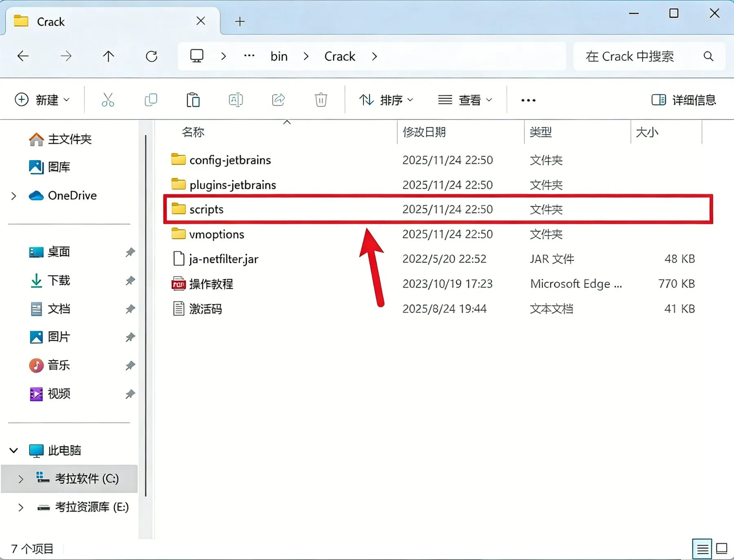Select the 激活码 text document

point(197,309)
